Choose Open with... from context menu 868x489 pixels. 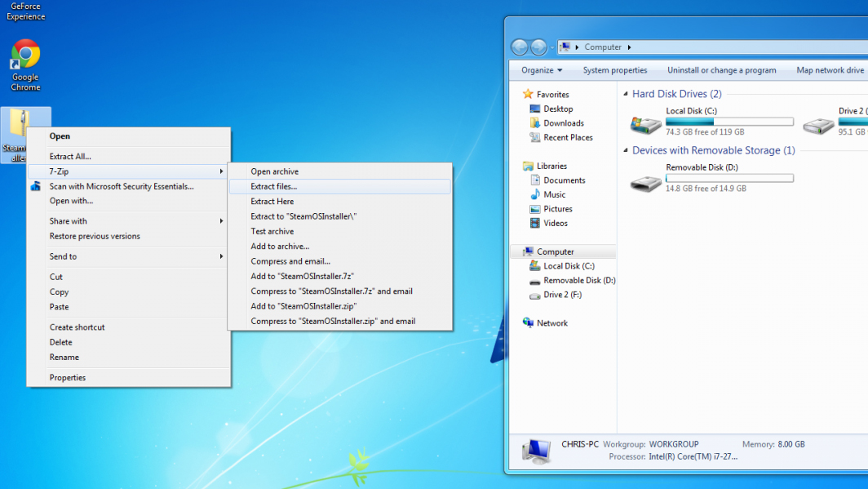(x=128, y=201)
